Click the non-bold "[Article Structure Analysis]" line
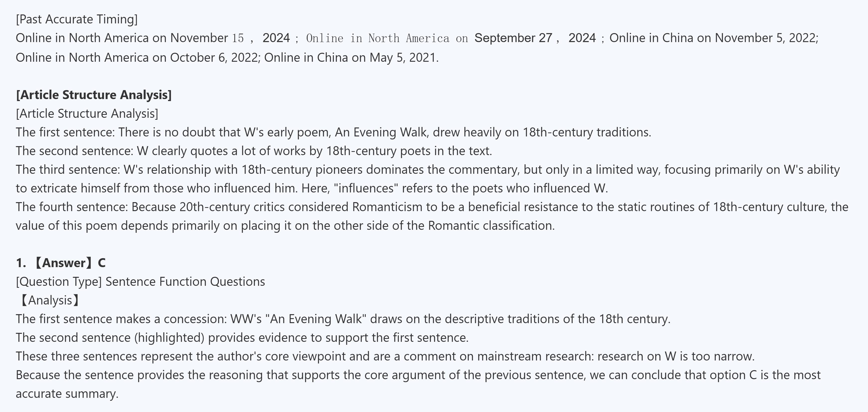Viewport: 868px width, 412px height. (x=87, y=114)
